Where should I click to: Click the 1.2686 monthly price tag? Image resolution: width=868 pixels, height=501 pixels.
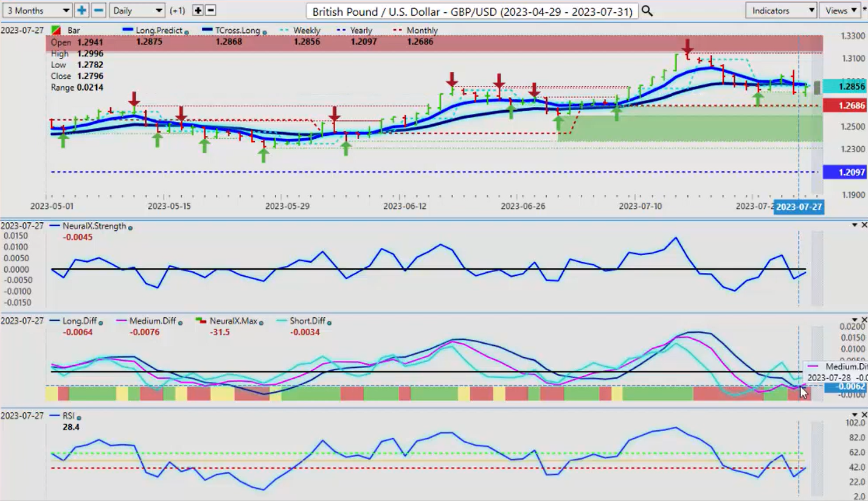point(845,105)
